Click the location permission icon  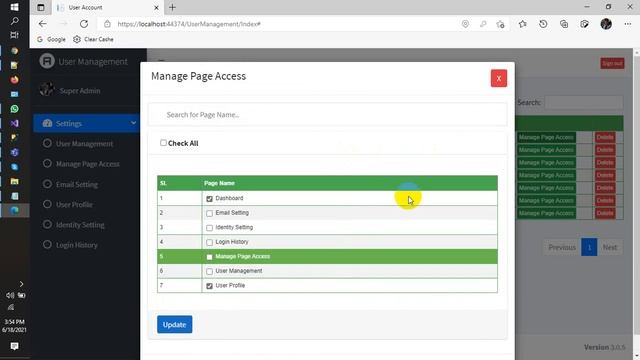(465, 24)
